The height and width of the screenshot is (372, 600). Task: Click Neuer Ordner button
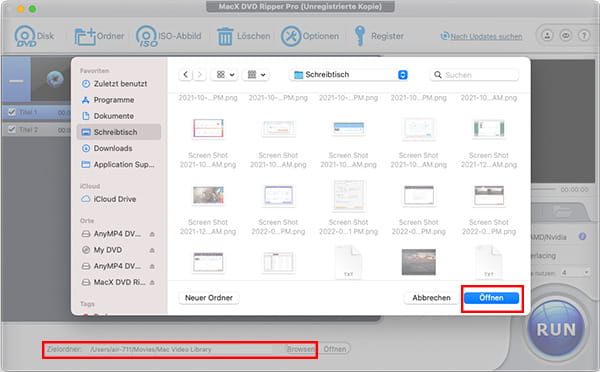209,298
